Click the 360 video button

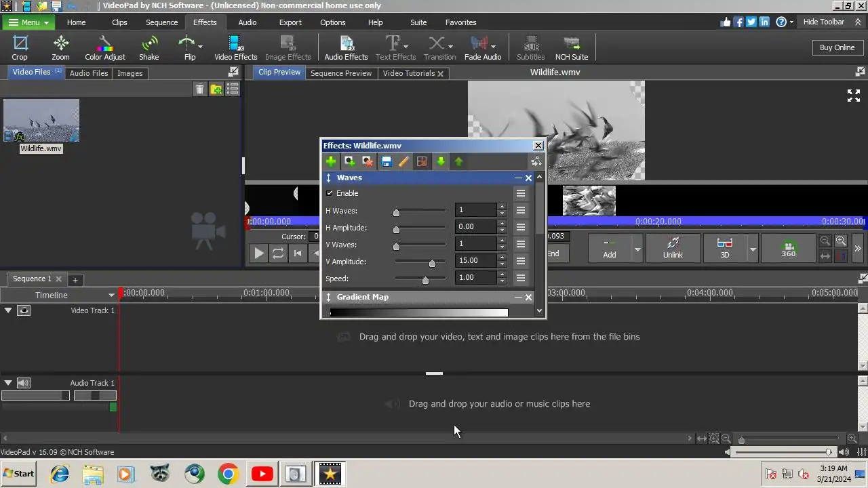click(x=788, y=248)
